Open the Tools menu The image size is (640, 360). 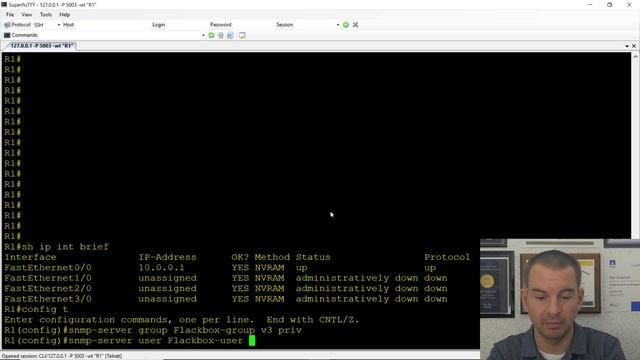click(46, 14)
